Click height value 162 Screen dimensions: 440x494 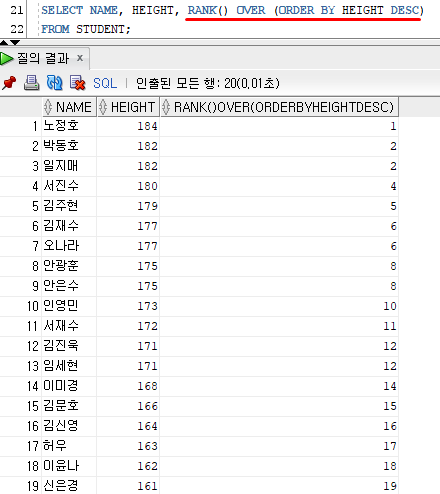pyautogui.click(x=147, y=466)
